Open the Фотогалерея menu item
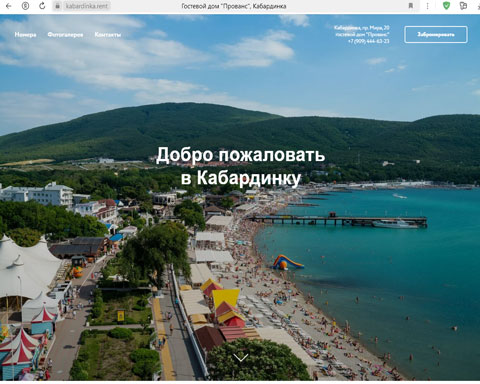 [x=65, y=34]
